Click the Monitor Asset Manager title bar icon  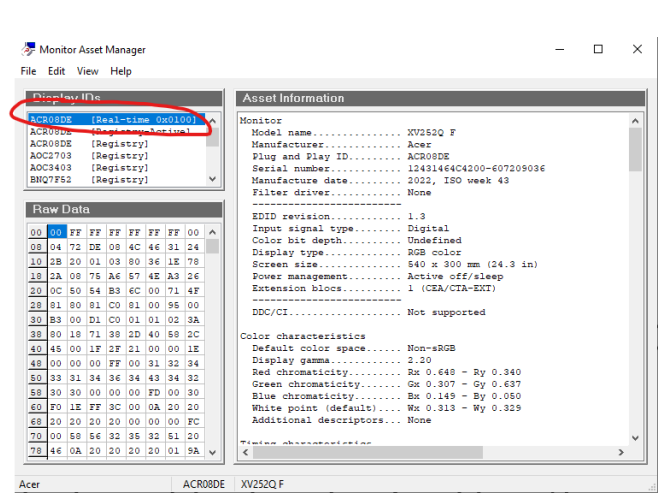pyautogui.click(x=28, y=50)
